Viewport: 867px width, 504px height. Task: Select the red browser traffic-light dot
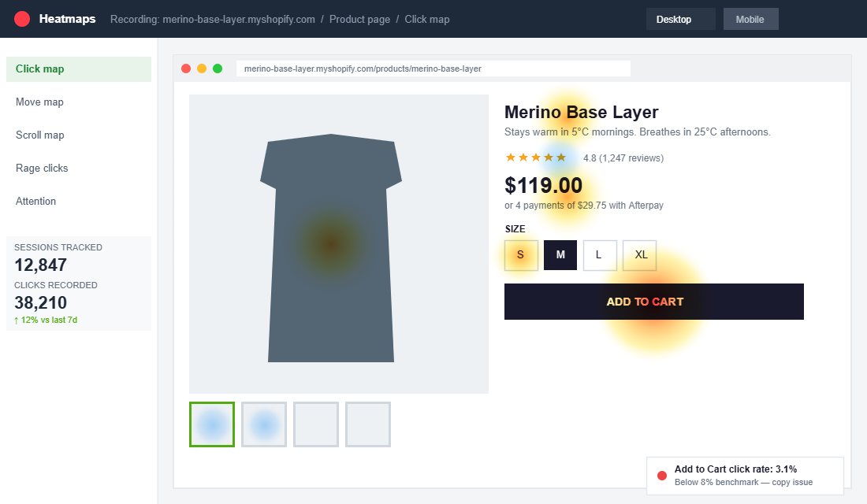click(186, 68)
